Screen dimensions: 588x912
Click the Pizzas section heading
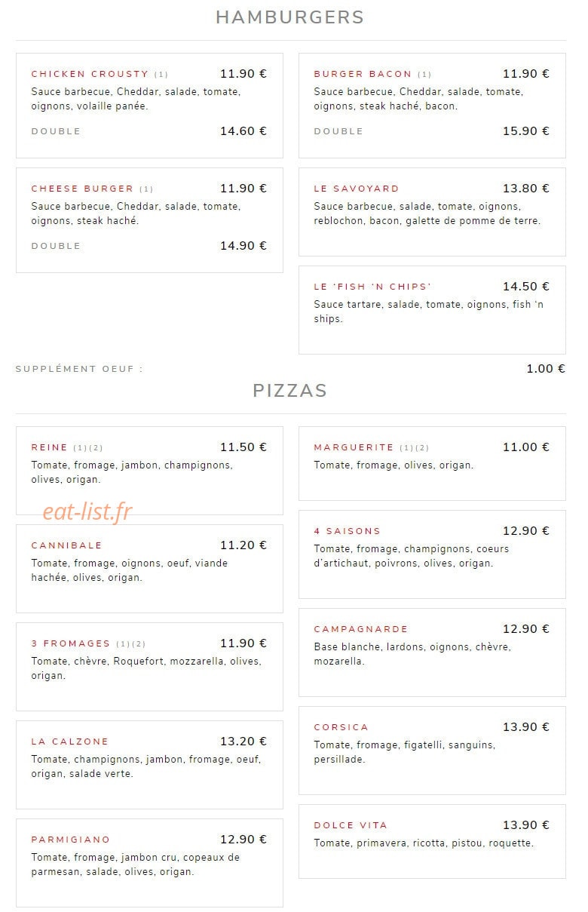(x=290, y=391)
